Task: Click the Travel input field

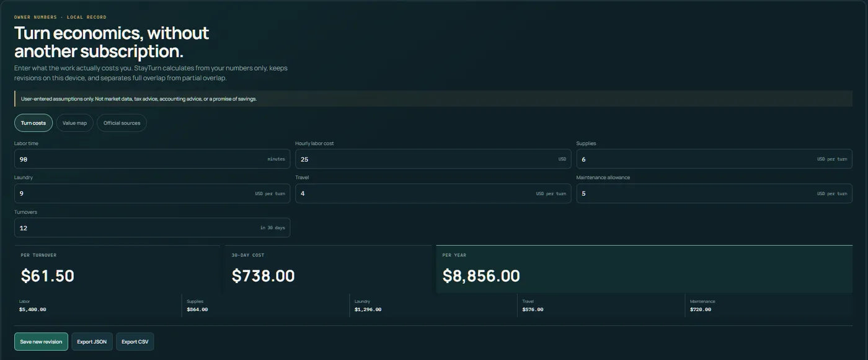Action: pos(433,193)
